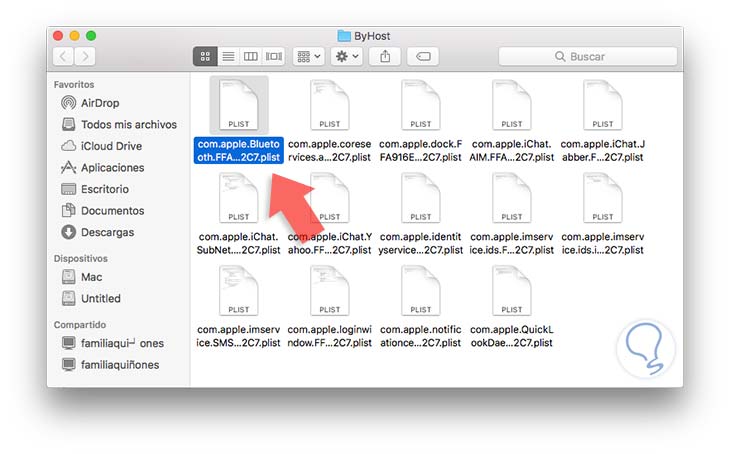Click the Untitled disk icon in sidebar

pos(68,298)
